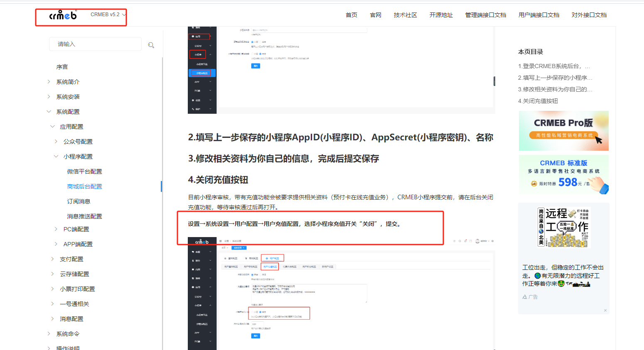
Task: Open 微信平台配置 in the sidebar
Action: pyautogui.click(x=84, y=171)
